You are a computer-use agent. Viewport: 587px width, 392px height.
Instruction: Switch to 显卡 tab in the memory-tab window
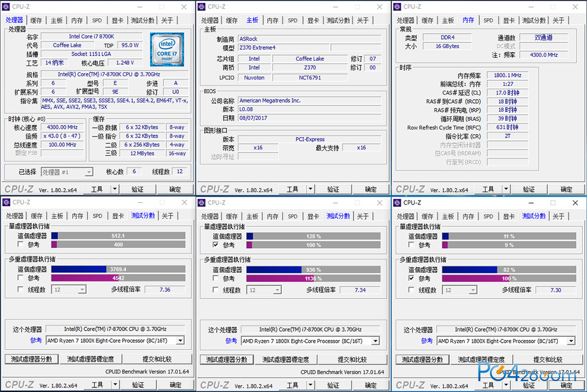coord(509,20)
